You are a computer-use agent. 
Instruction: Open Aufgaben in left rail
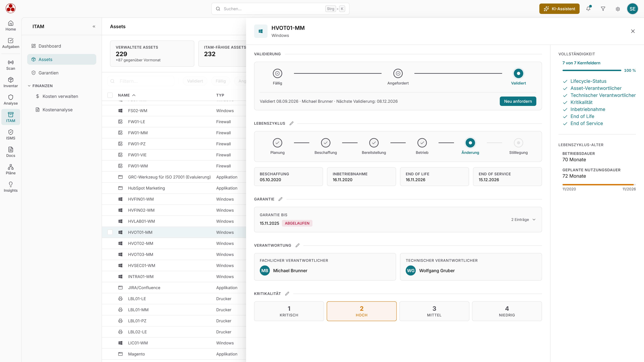click(11, 43)
